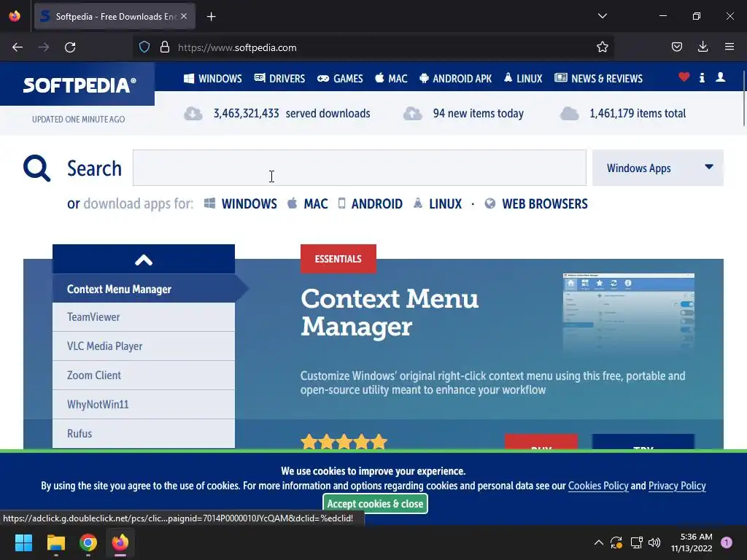This screenshot has height=560, width=747.
Task: Select Zoom Client in essentials list
Action: coord(144,376)
